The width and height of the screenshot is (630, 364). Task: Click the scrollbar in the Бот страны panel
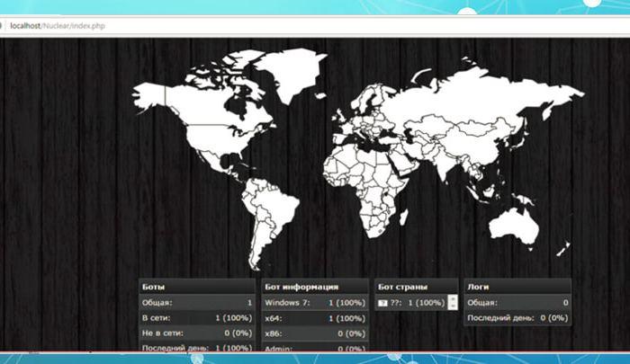point(453,302)
